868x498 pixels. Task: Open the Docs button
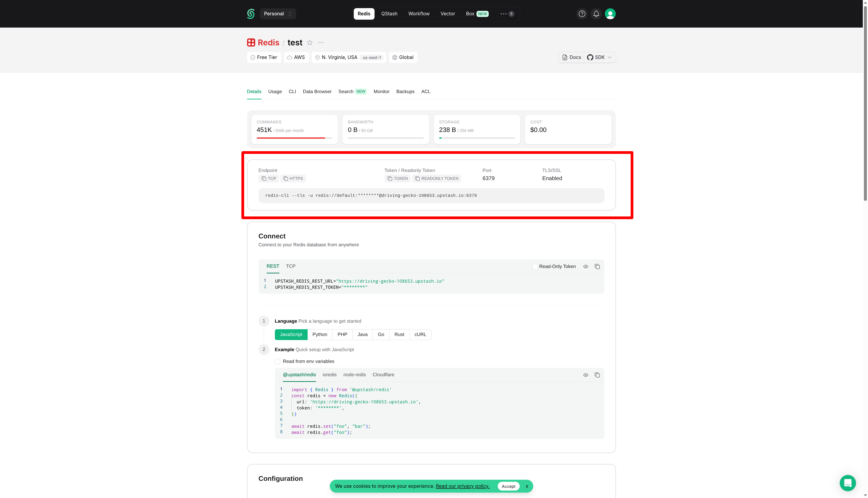[x=571, y=57]
